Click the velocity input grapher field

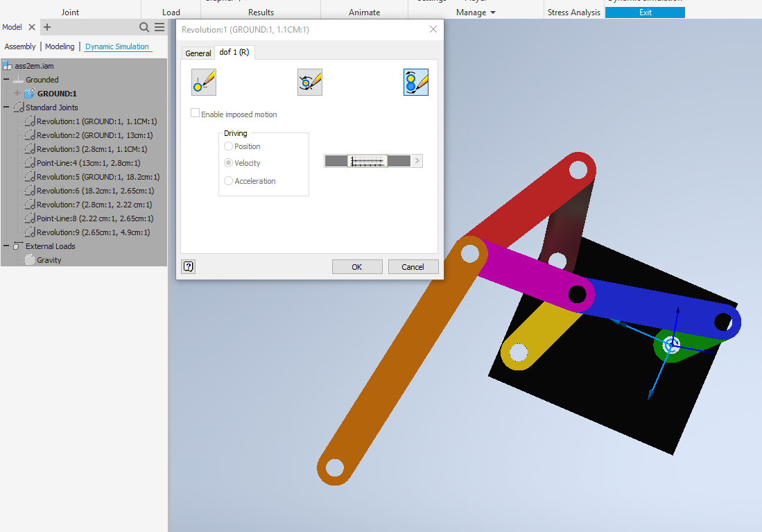(x=368, y=161)
